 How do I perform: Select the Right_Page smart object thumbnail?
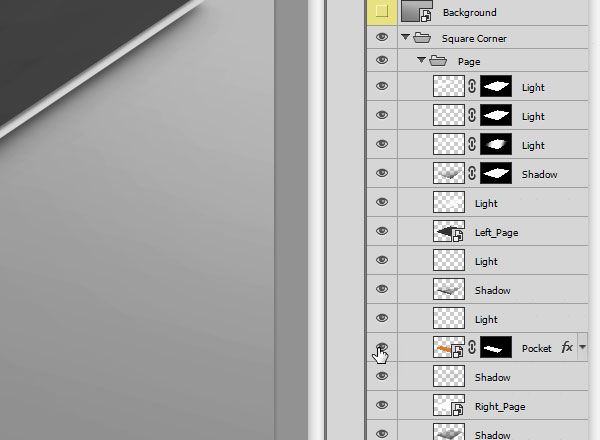(449, 405)
